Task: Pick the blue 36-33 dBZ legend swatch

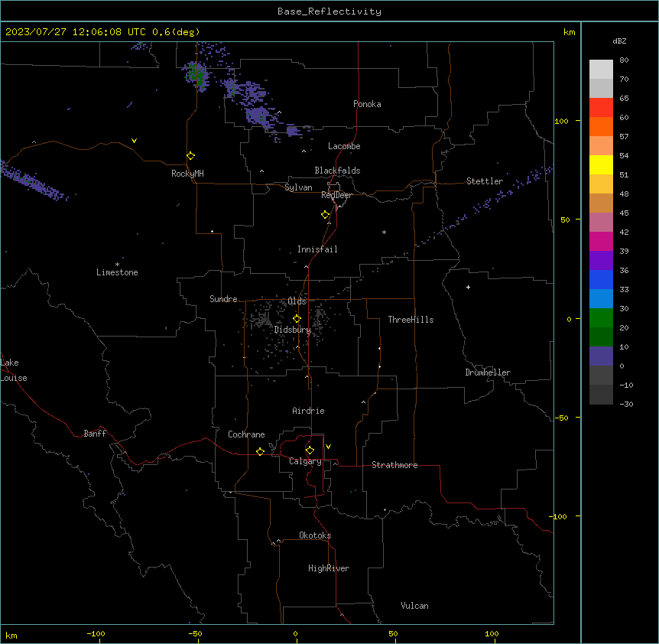Action: pos(601,280)
